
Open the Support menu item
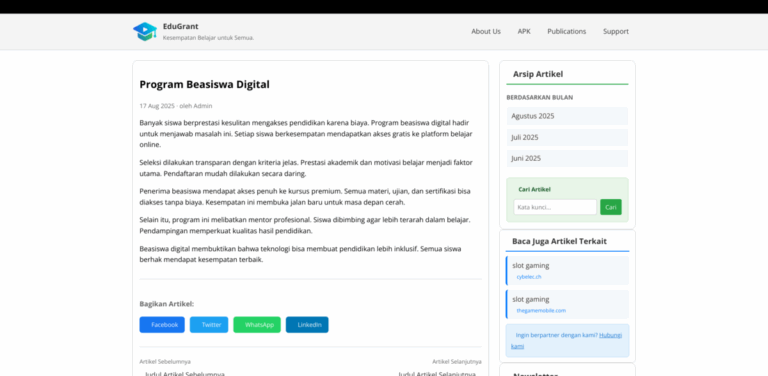(x=616, y=31)
